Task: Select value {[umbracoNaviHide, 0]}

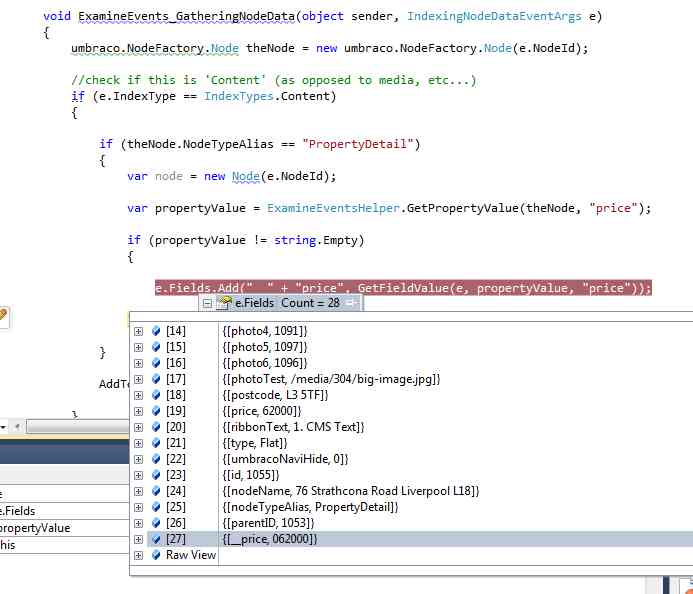Action: click(286, 459)
